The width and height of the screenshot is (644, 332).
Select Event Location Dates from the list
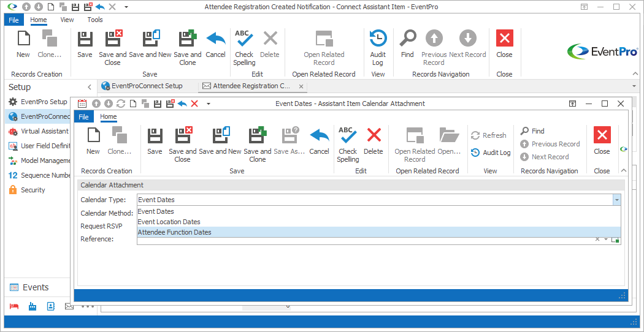(378, 222)
